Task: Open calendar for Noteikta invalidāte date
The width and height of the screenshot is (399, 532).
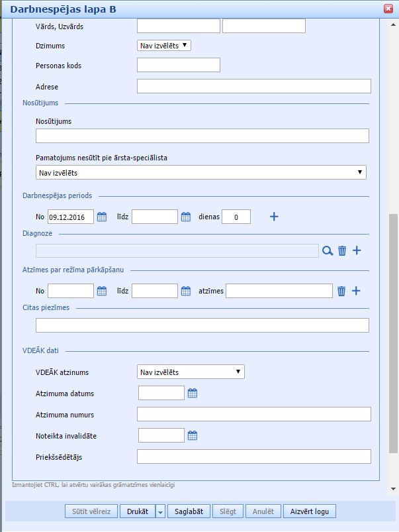Action: tap(193, 435)
